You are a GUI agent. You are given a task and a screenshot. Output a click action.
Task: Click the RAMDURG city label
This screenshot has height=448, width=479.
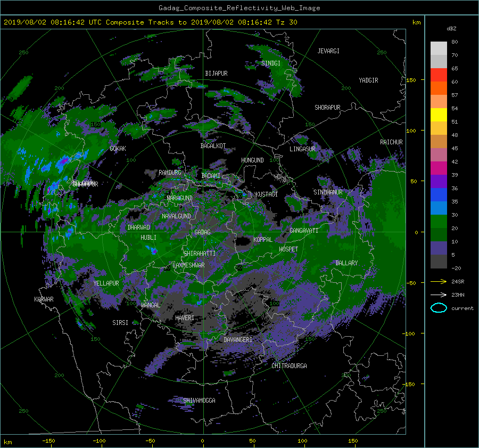[170, 173]
